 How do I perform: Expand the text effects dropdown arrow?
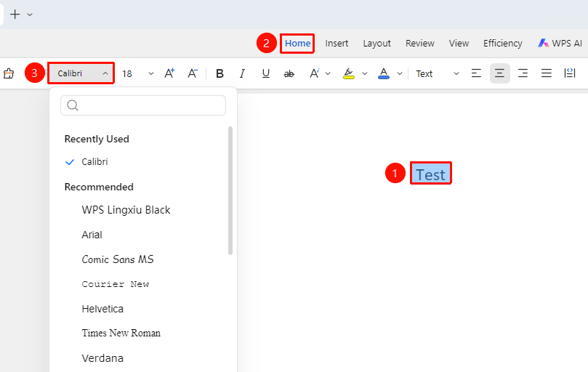point(328,74)
